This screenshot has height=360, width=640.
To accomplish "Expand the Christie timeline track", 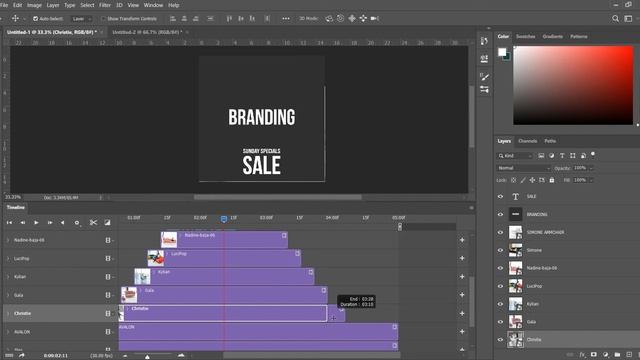I will point(8,313).
